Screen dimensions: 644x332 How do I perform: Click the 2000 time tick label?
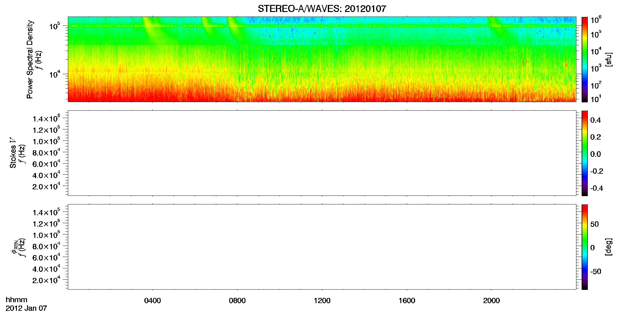point(491,301)
